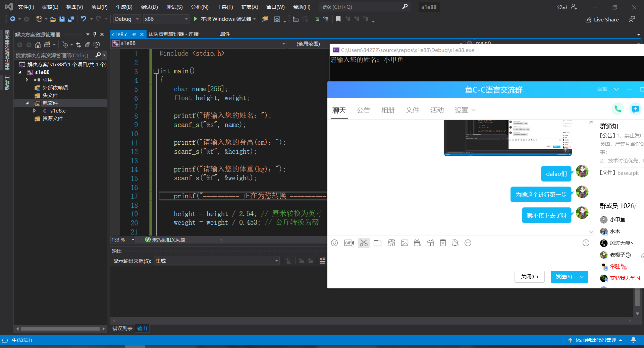Switch to the 错误列表 tab
The width and height of the screenshot is (644, 348).
pyautogui.click(x=122, y=328)
